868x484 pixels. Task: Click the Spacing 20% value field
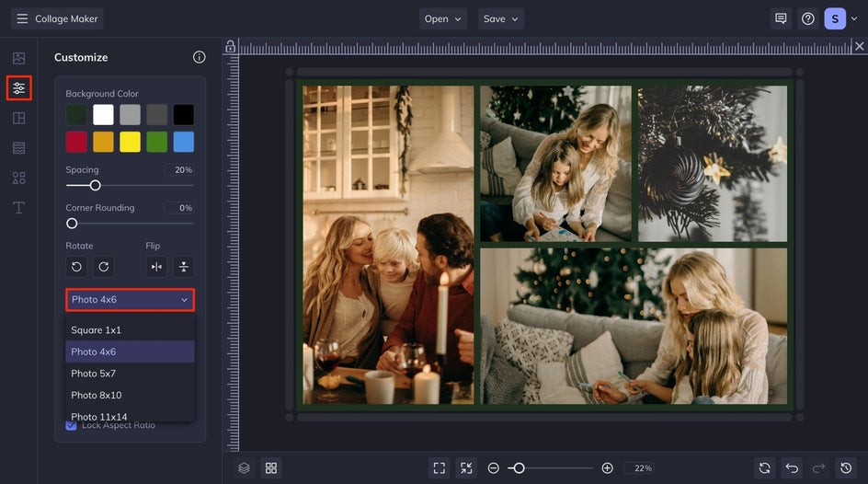(179, 170)
